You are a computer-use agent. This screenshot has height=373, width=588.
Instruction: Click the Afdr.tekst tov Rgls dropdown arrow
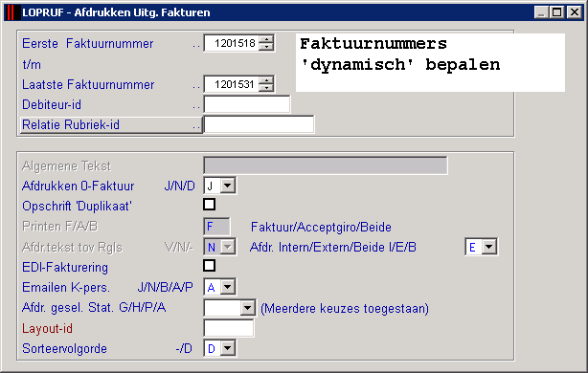pos(228,247)
